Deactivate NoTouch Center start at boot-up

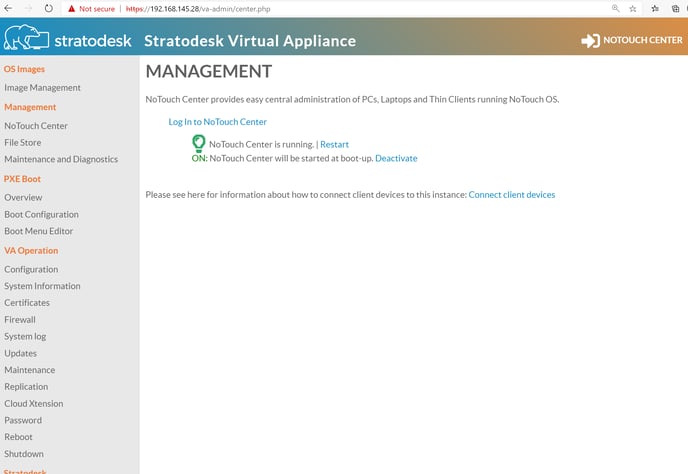(x=396, y=158)
